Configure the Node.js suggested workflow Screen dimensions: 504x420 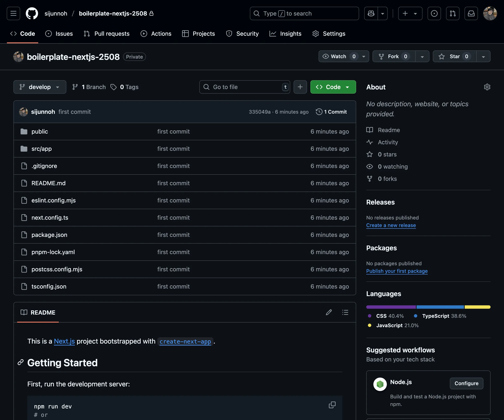pos(466,383)
